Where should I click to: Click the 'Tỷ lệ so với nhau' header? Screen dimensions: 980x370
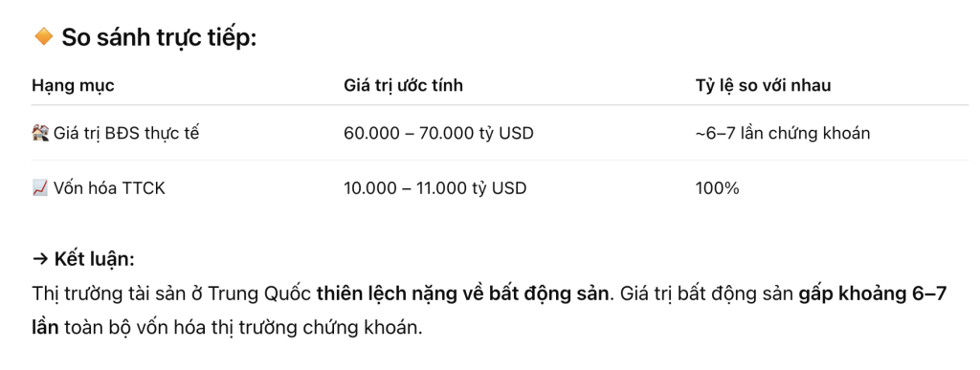coord(763,85)
